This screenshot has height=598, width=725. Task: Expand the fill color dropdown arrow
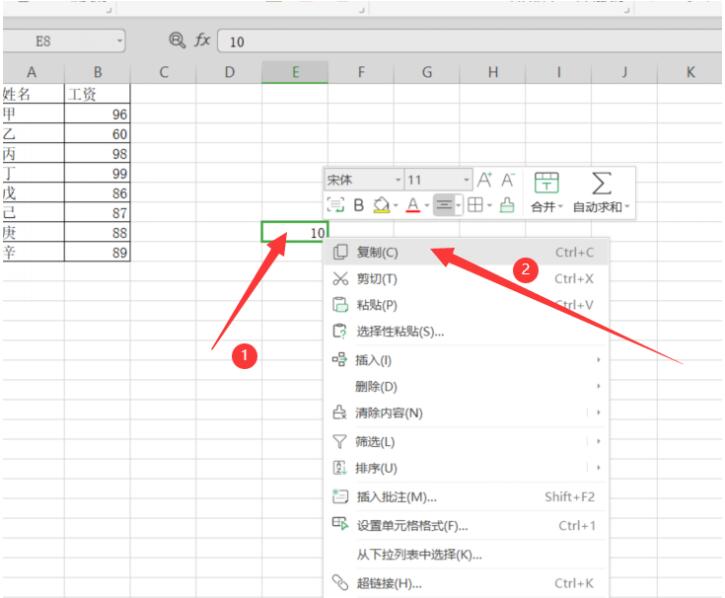(396, 205)
